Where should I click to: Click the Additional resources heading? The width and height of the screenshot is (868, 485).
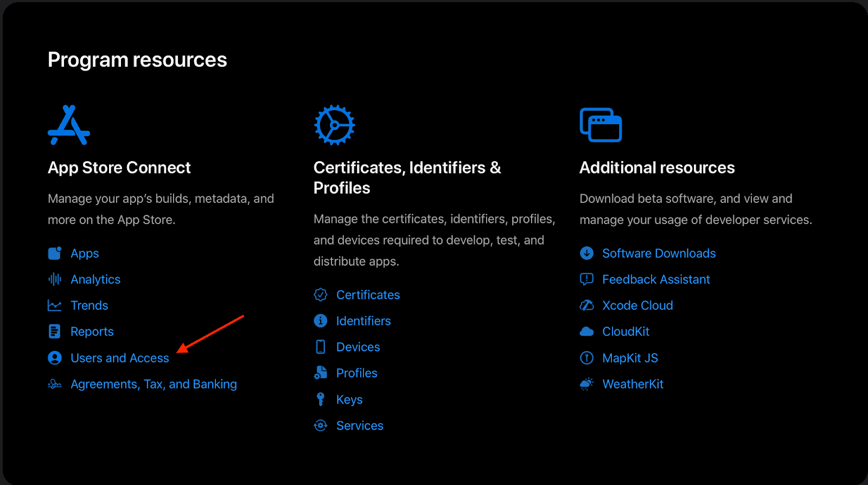point(657,168)
